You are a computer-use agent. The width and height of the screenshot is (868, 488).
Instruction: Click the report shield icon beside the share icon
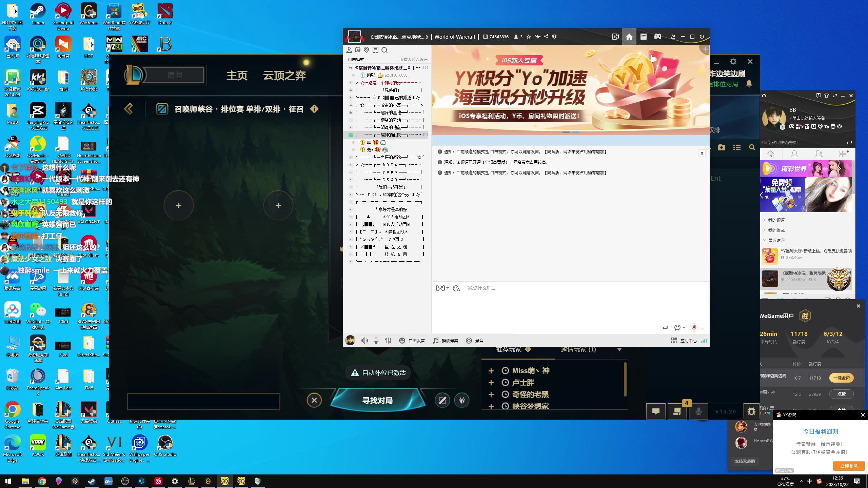click(554, 37)
